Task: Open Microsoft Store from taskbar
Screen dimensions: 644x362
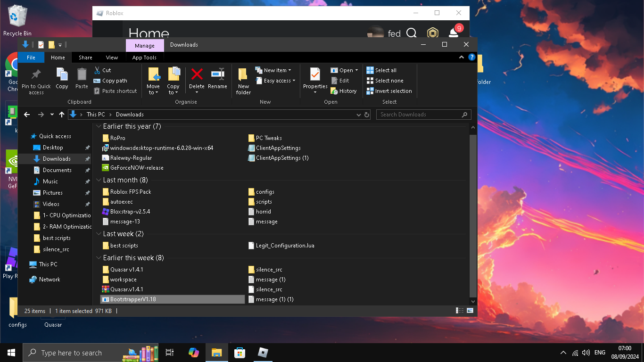Action: tap(240, 353)
